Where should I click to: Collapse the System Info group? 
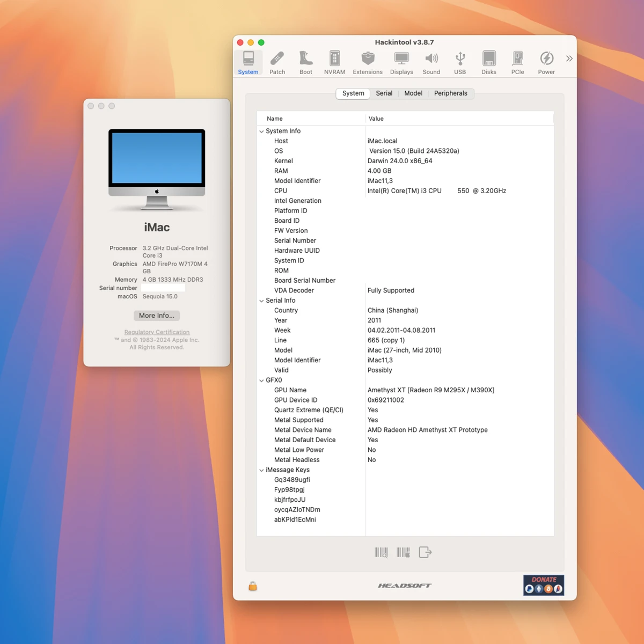click(x=261, y=131)
